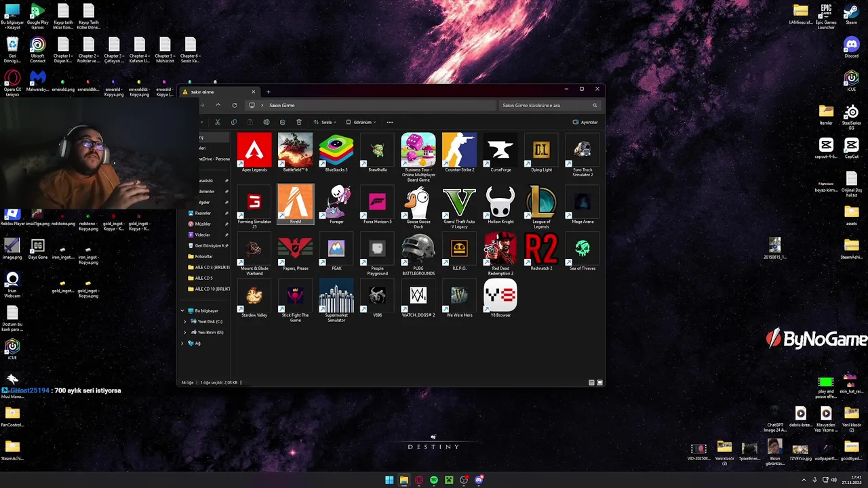Switch to large thumbnails view layout
The height and width of the screenshot is (488, 868).
pyautogui.click(x=599, y=382)
